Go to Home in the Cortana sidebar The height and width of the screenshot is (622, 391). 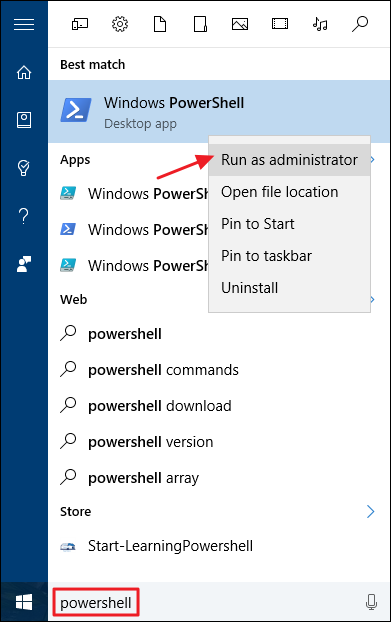[24, 72]
